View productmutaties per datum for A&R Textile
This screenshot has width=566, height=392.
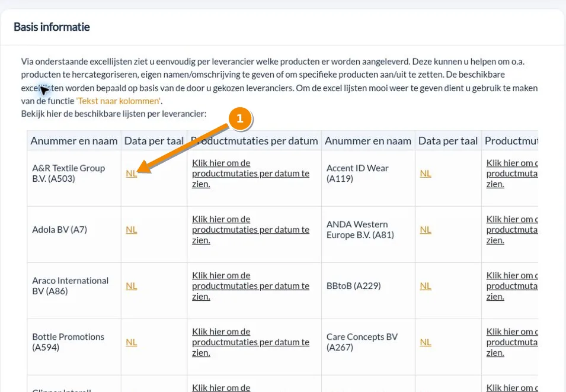point(251,173)
